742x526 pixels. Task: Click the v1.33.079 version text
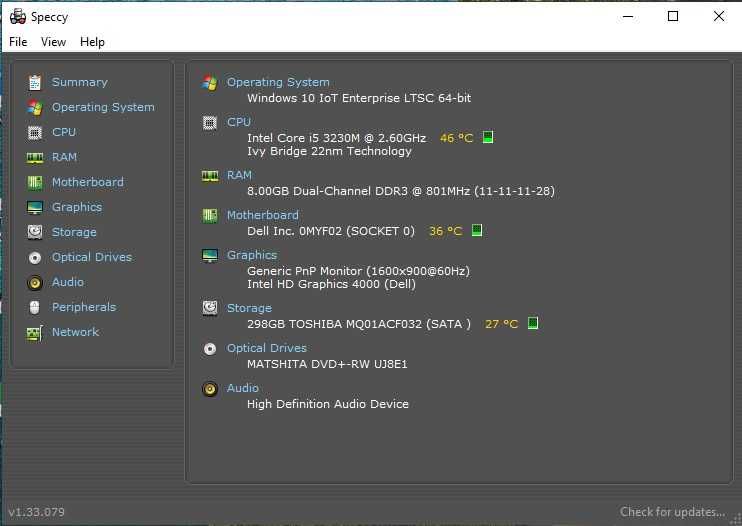(36, 512)
